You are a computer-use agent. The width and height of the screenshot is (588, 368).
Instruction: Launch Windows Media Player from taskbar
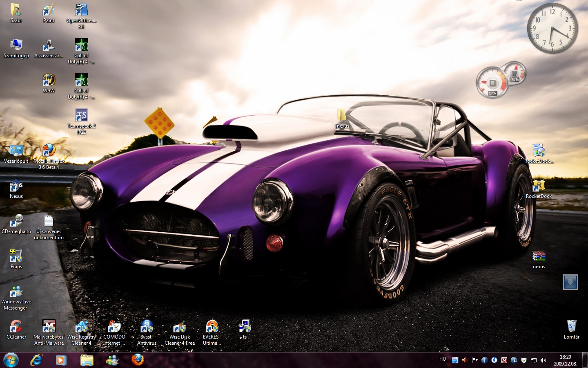(61, 360)
